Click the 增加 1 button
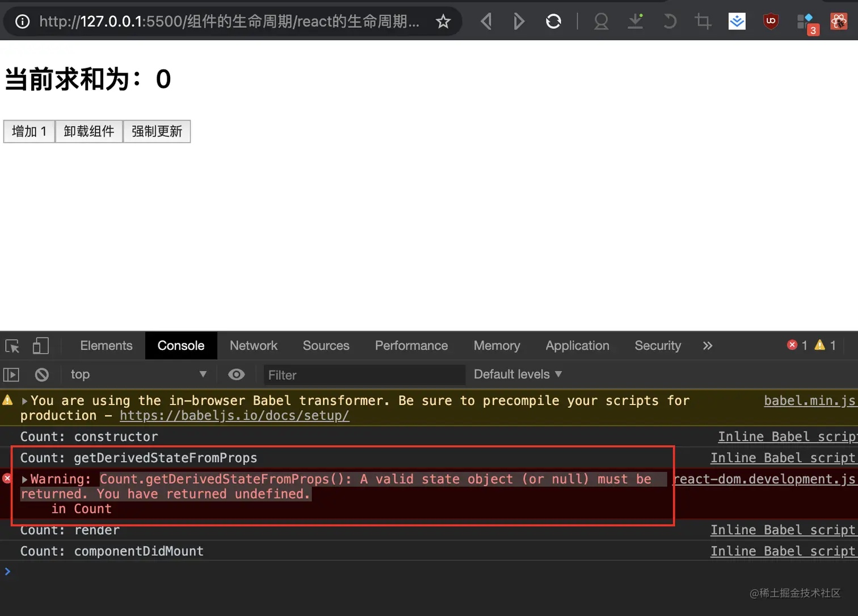This screenshot has width=858, height=616. pyautogui.click(x=30, y=132)
